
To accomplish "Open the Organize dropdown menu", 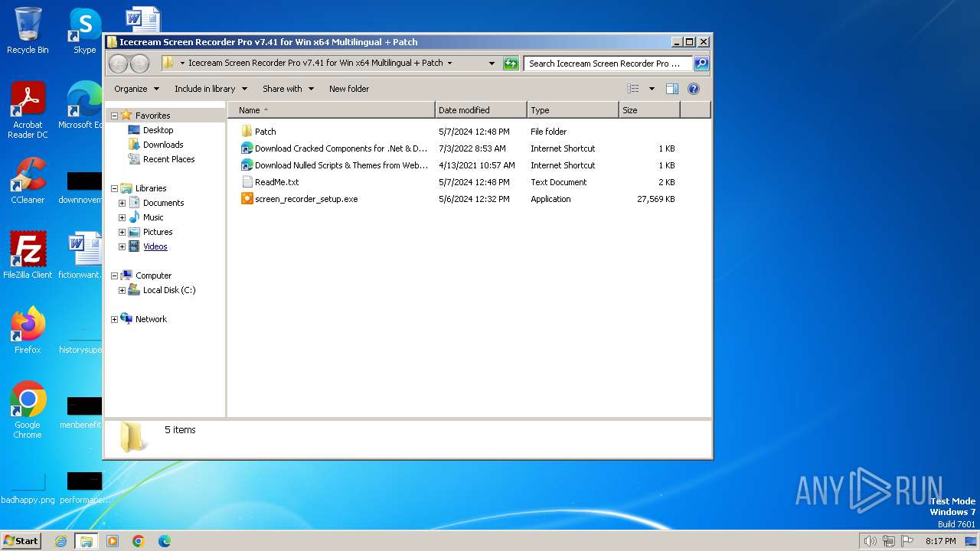I will [137, 89].
